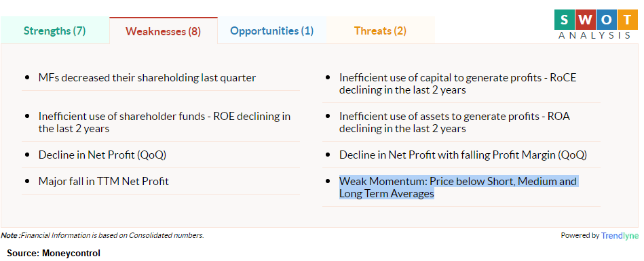Click Decline in Net Profit with falling Profit Margin
The image size is (644, 261).
point(463,155)
